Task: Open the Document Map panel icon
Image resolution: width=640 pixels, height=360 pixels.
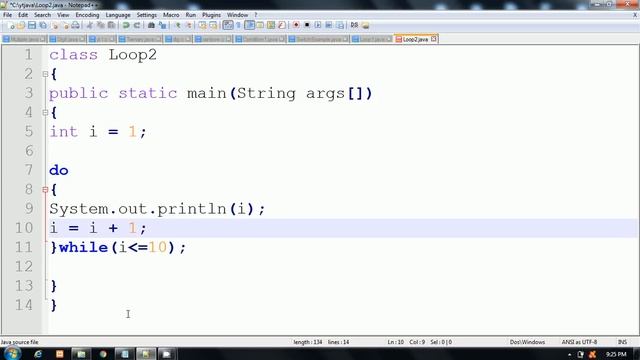Action: (271, 25)
